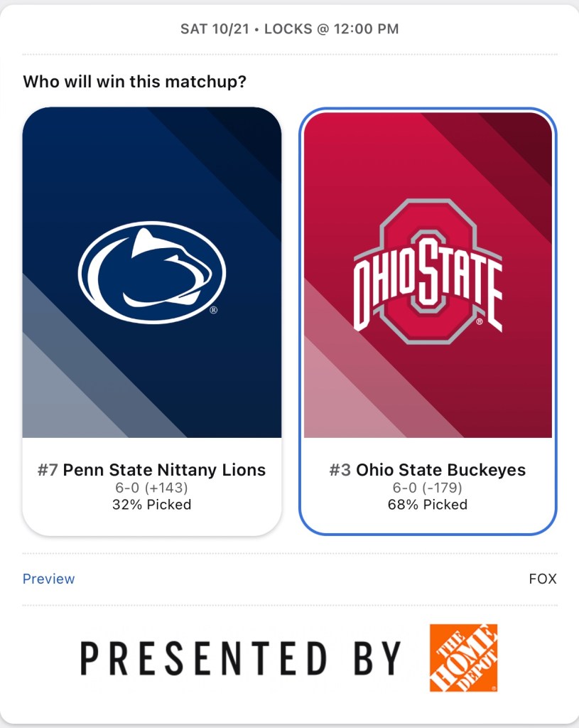This screenshot has width=579, height=728.
Task: Open the Preview link
Action: [x=48, y=579]
